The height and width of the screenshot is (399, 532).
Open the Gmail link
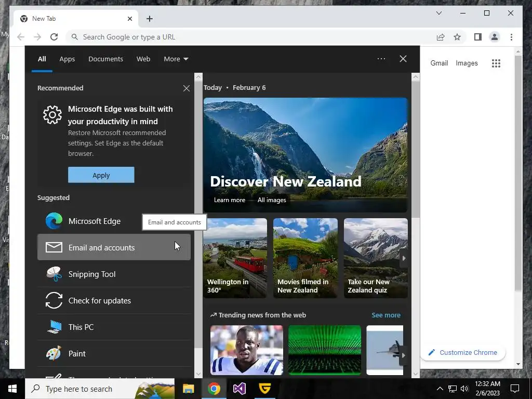tap(439, 63)
